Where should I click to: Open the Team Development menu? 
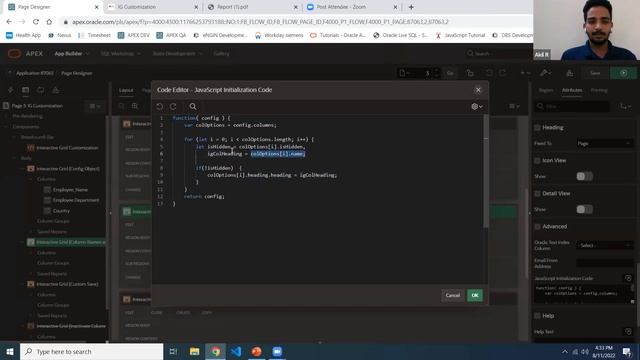coord(177,53)
